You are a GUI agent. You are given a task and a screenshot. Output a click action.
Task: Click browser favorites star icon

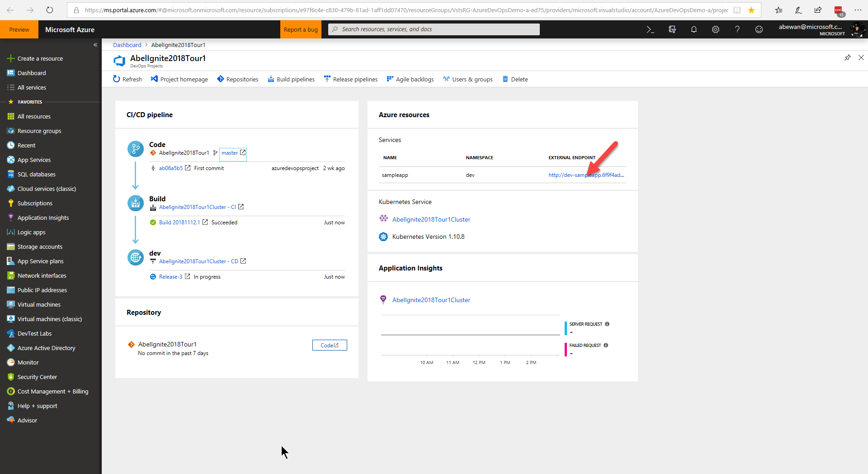pyautogui.click(x=751, y=10)
